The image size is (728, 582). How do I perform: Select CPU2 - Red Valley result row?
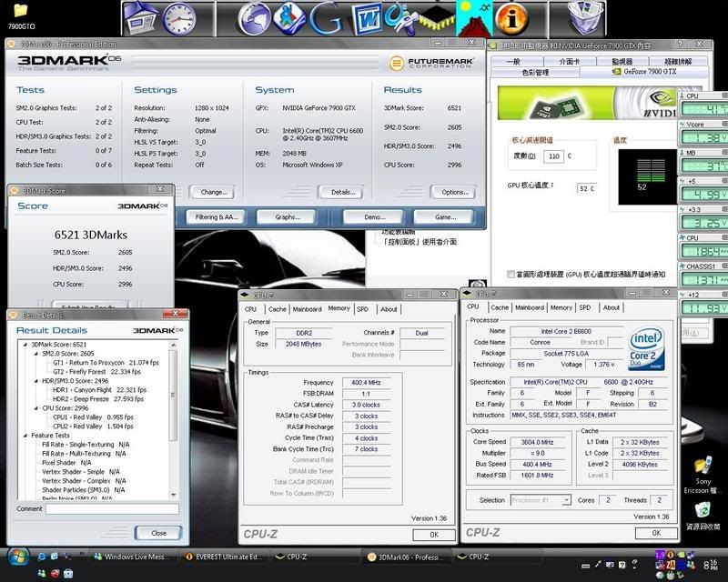[x=93, y=426]
